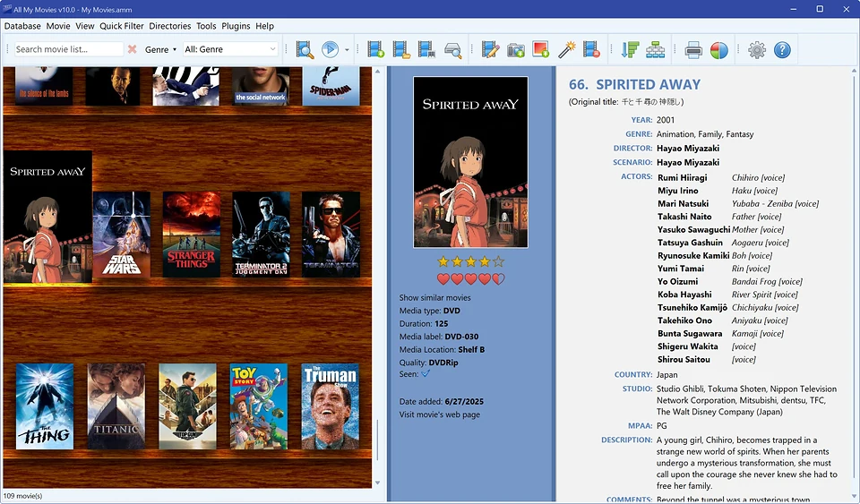The height and width of the screenshot is (504, 860).
Task: Select the Terminator 2 Judgment Day cover
Action: [x=261, y=235]
